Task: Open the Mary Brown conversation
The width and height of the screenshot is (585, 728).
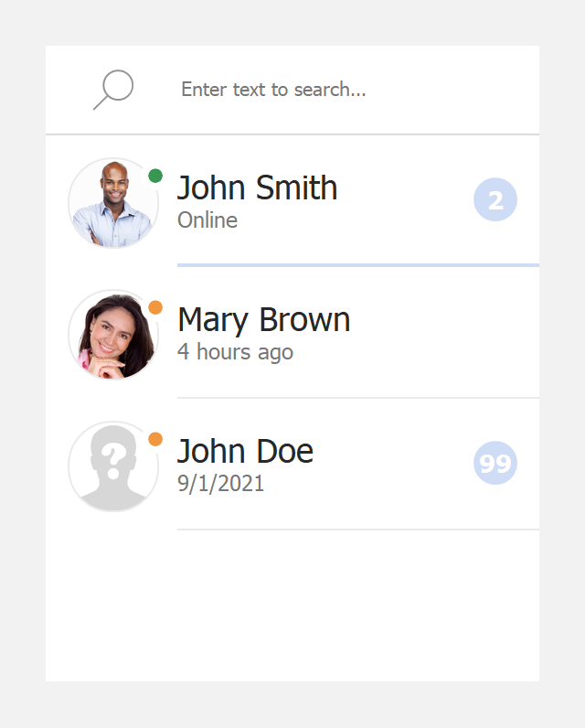Action: [x=263, y=319]
